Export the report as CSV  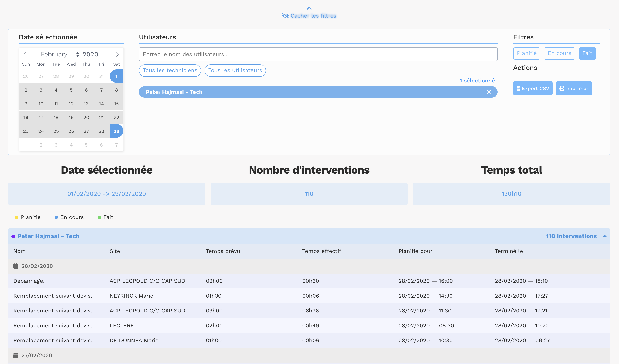(x=533, y=88)
